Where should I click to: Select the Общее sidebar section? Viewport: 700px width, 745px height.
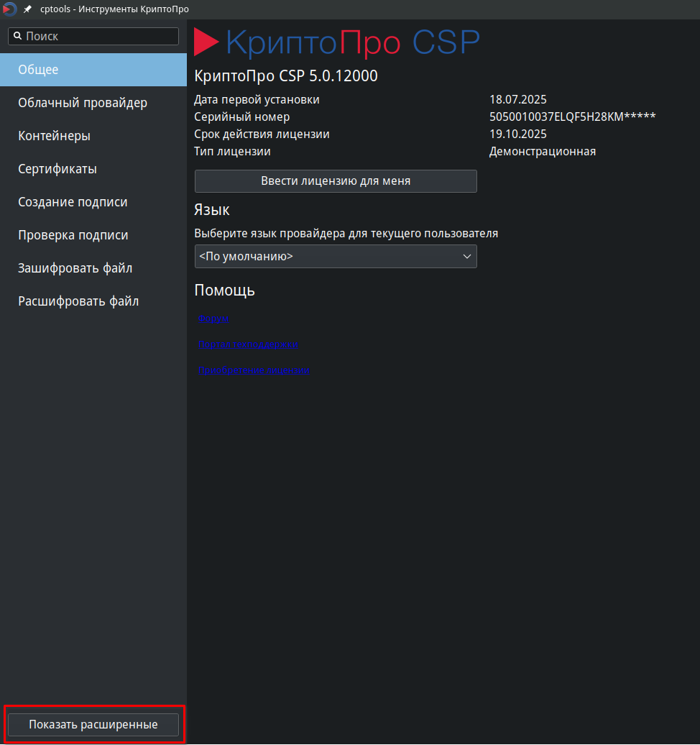click(93, 70)
